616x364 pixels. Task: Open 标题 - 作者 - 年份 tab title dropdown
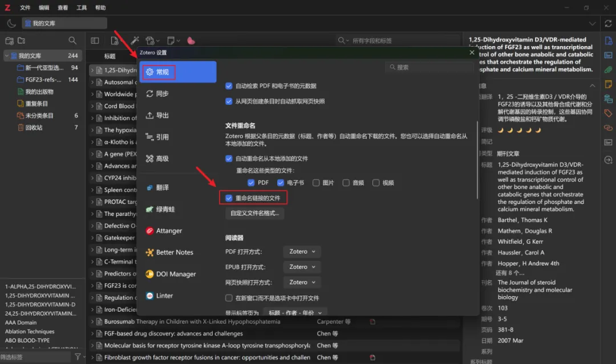[x=295, y=313]
